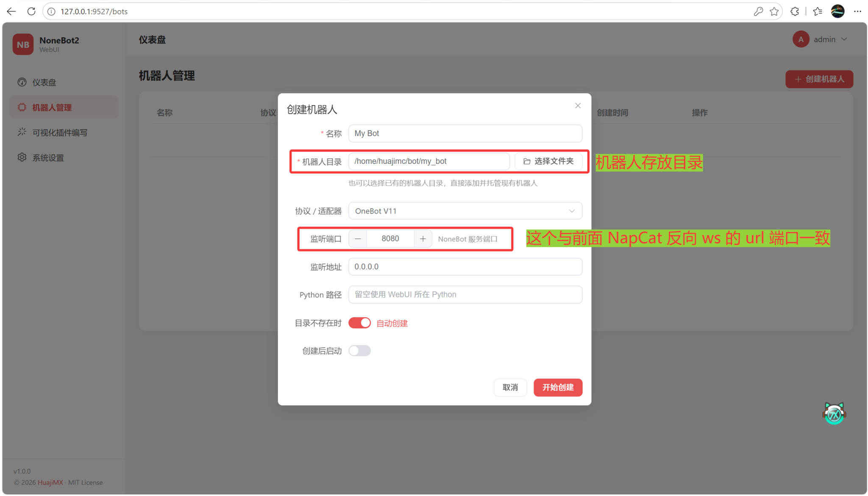
Task: Close the 创建机器人 dialog
Action: 578,105
